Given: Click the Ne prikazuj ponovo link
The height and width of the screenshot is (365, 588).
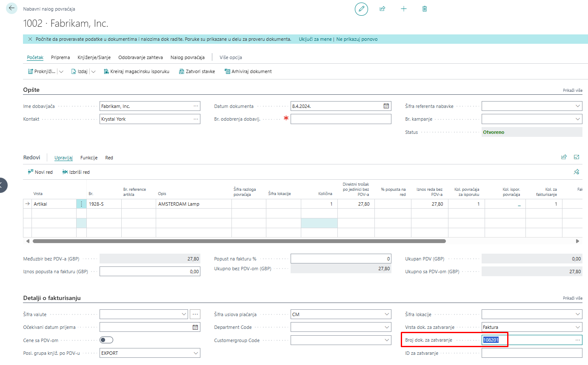Looking at the screenshot, I should tap(357, 39).
